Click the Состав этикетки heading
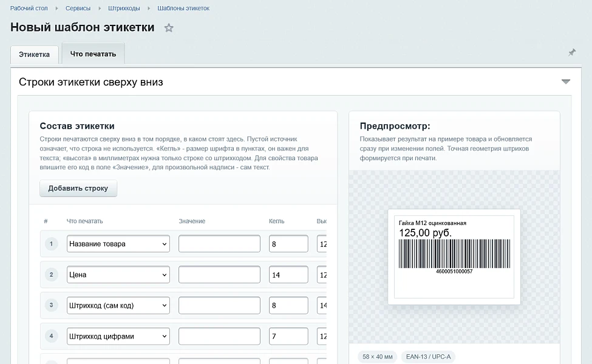 pyautogui.click(x=77, y=126)
